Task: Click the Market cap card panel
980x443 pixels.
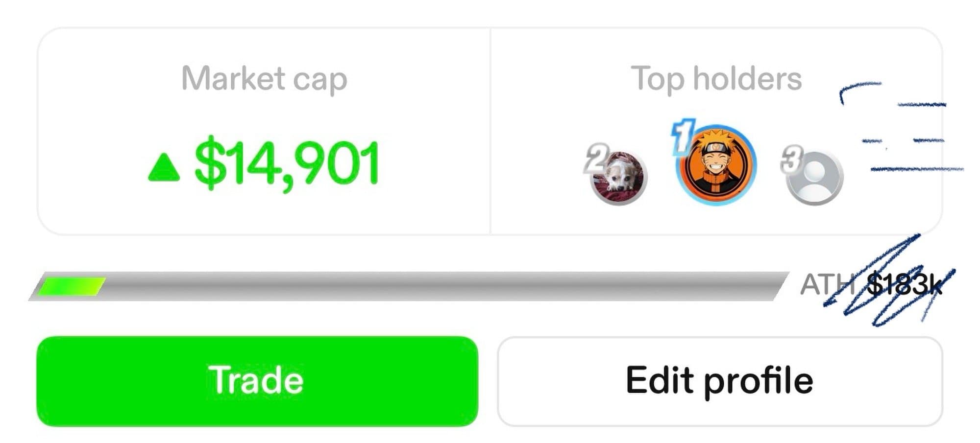Action: (x=264, y=131)
